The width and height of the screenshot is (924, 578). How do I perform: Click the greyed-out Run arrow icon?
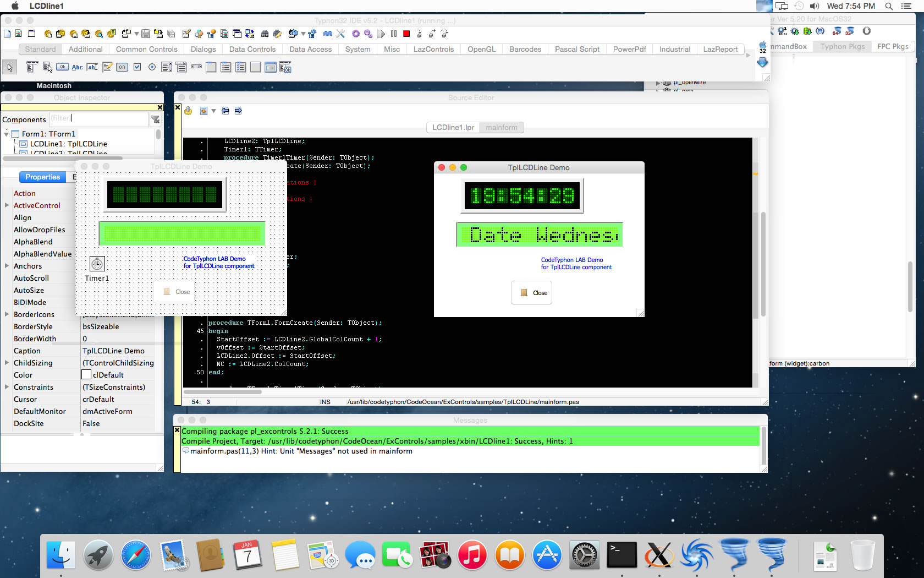point(381,34)
